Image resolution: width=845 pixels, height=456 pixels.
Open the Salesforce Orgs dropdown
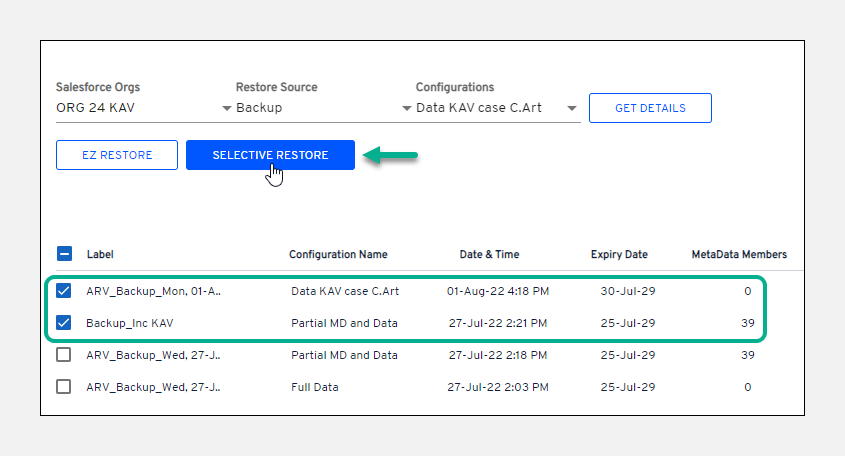pos(226,108)
